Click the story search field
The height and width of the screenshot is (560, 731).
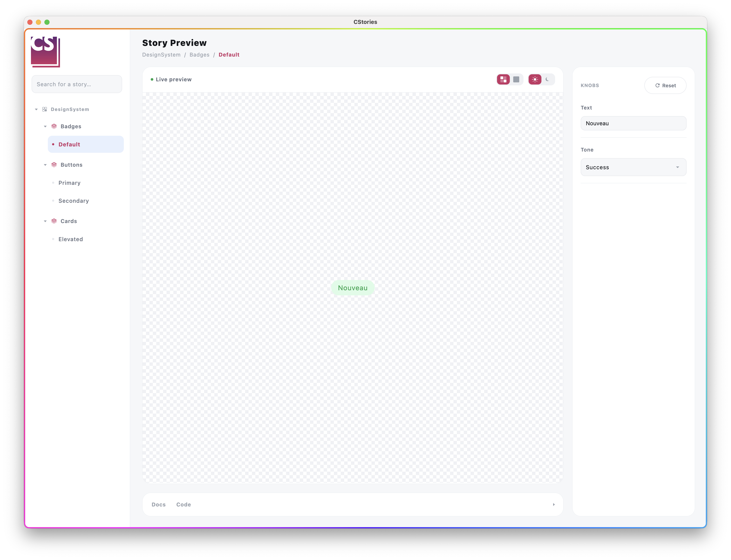point(77,84)
